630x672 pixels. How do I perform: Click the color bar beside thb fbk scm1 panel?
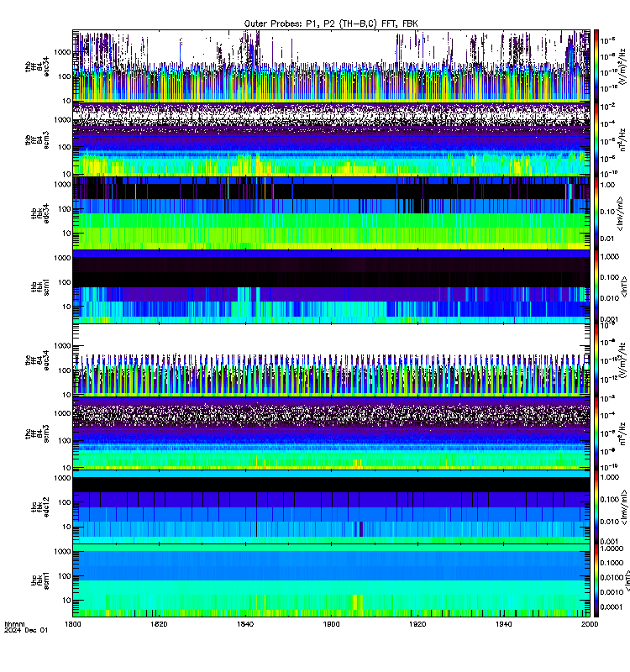(x=596, y=286)
